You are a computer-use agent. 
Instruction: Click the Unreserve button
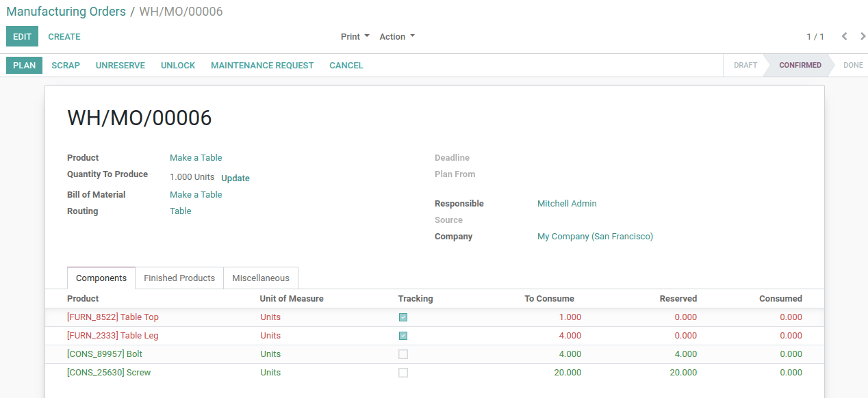(120, 65)
